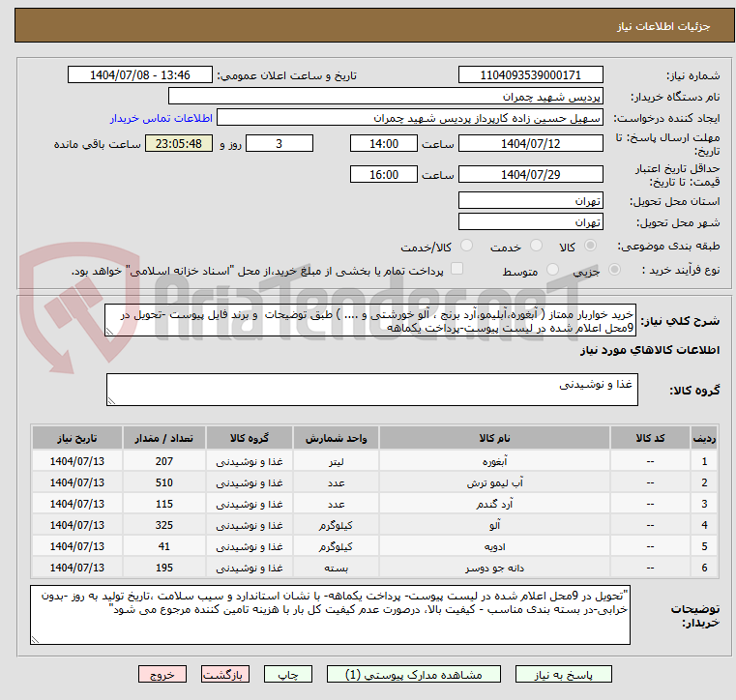Choose the کالا/خدمت radio option
This screenshot has width=736, height=700.
(467, 247)
